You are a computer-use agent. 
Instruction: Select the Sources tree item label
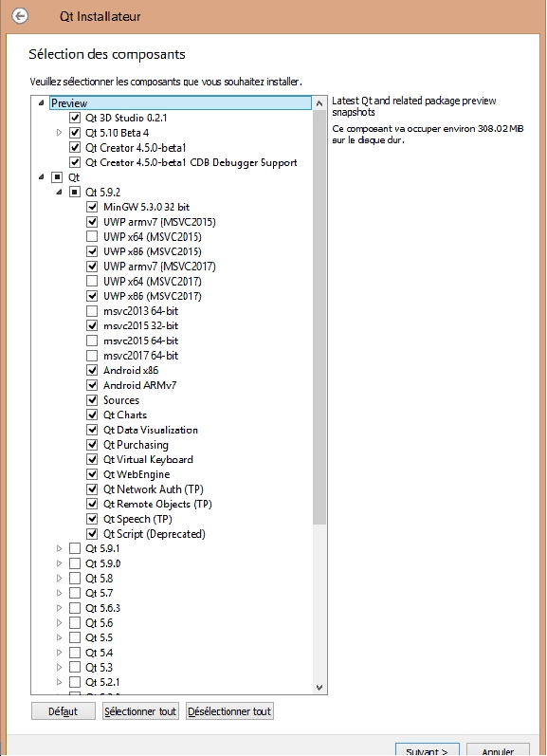click(x=121, y=400)
